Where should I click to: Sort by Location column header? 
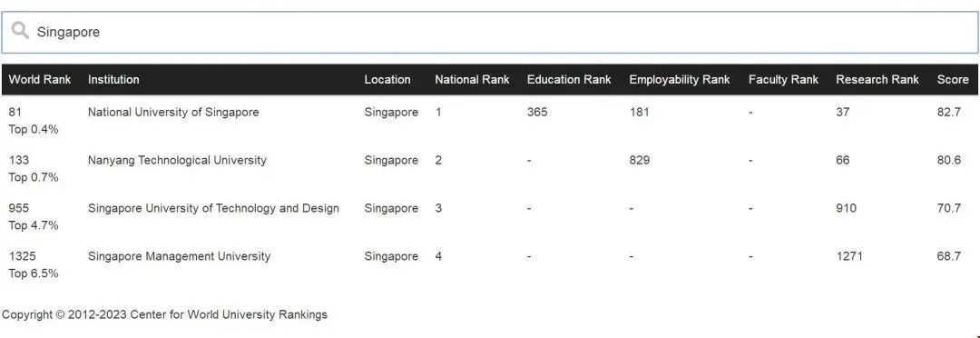pos(387,79)
